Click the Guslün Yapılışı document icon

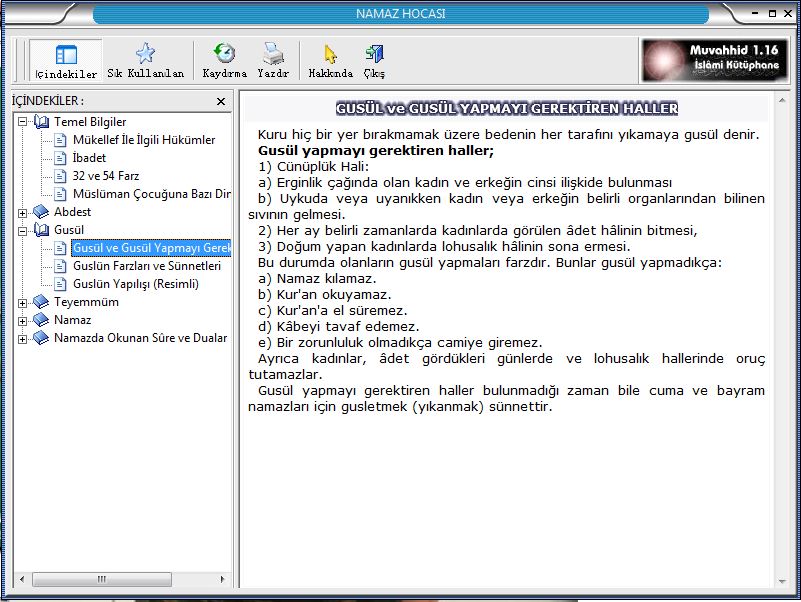(60, 284)
